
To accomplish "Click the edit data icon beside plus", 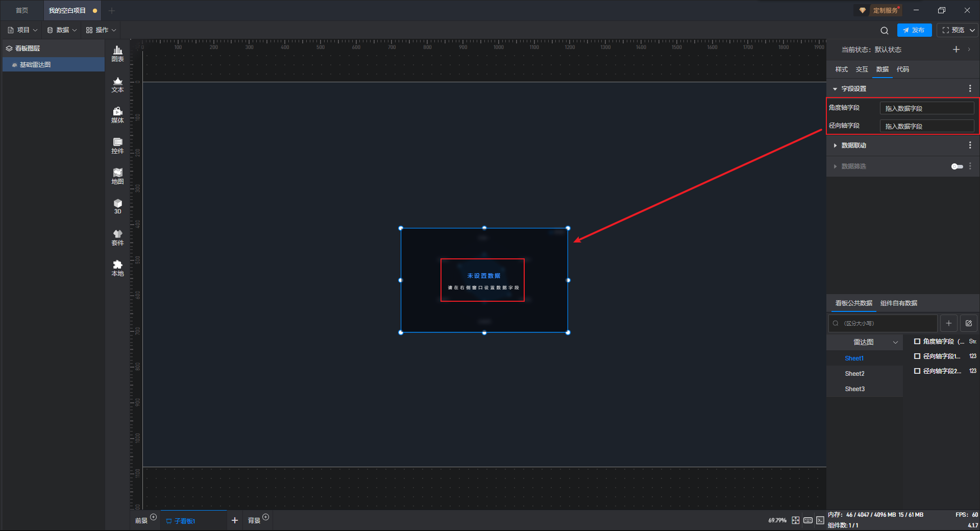I will 969,323.
